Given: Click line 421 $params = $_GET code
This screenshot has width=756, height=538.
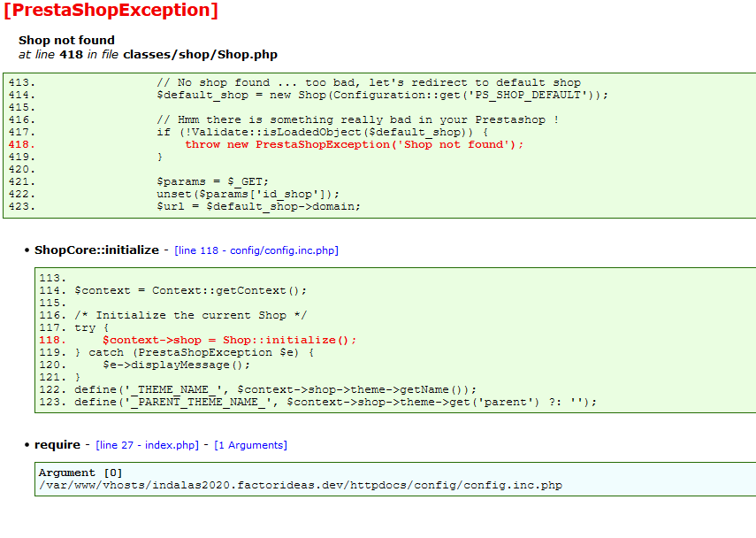Looking at the screenshot, I should coord(212,181).
